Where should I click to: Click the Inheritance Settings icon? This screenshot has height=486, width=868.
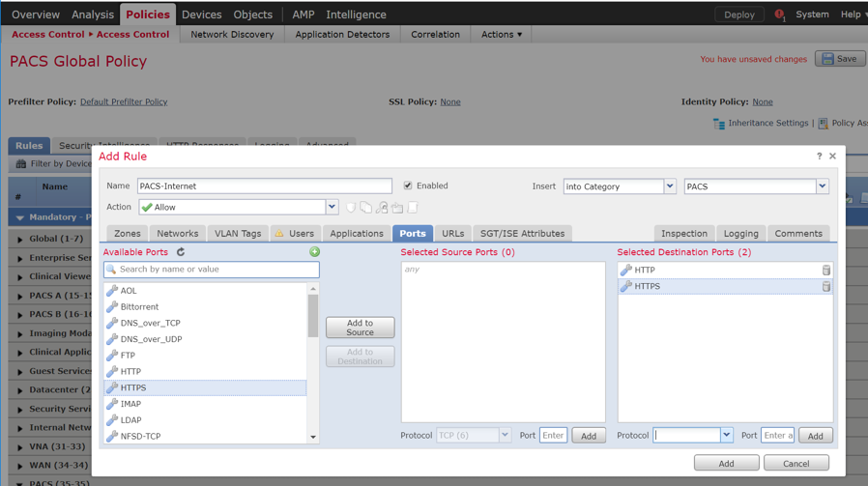(x=718, y=124)
